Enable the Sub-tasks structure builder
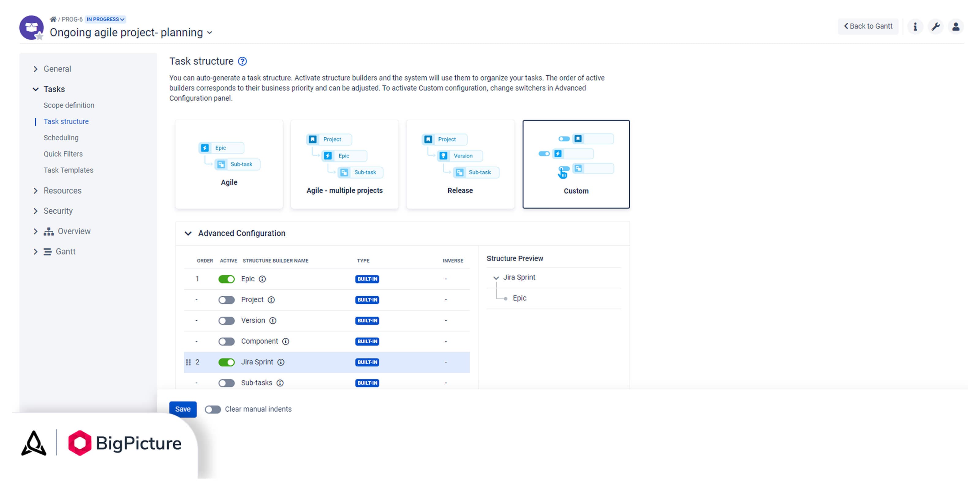 point(226,383)
